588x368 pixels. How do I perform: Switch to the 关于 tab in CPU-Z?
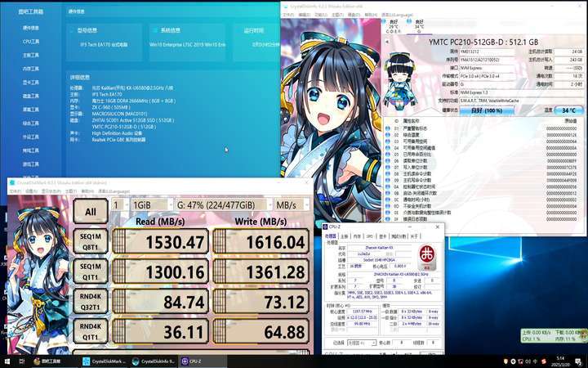coord(414,236)
